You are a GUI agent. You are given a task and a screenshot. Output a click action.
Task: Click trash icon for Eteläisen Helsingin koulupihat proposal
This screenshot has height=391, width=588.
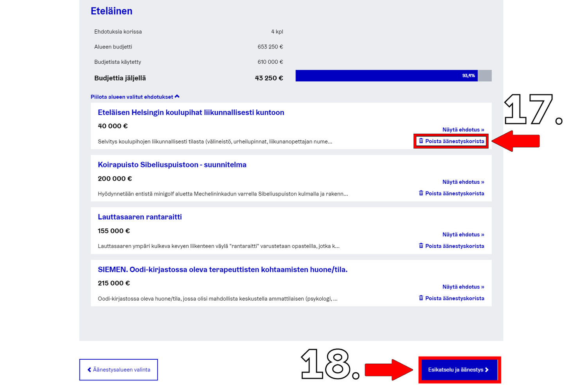click(421, 141)
